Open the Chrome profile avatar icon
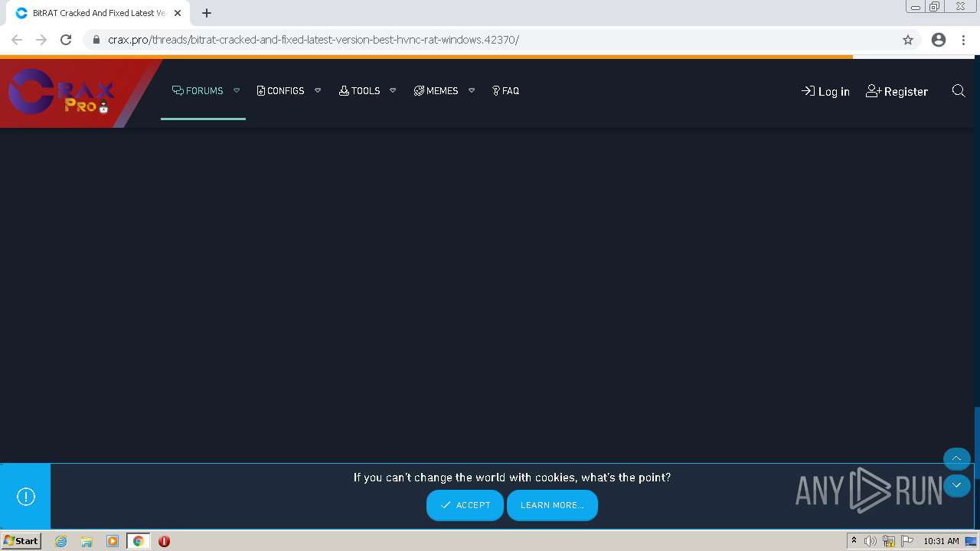This screenshot has width=980, height=551. 939,40
